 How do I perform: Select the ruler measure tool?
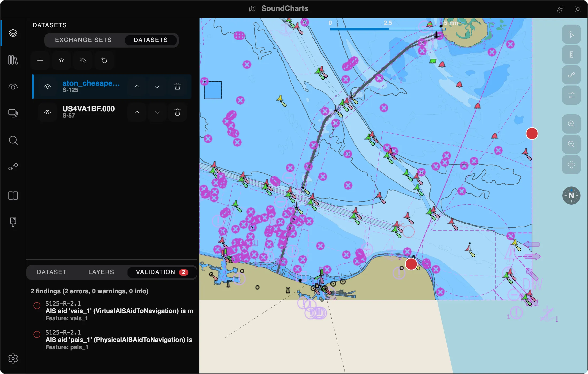[571, 54]
